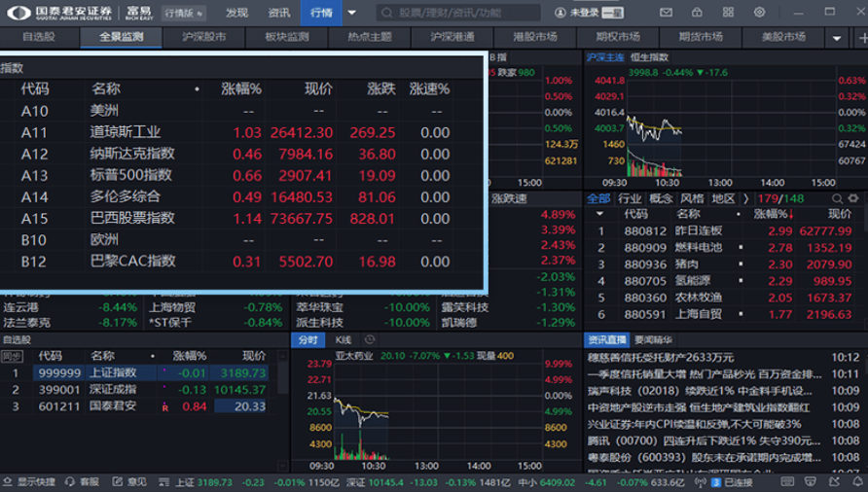Screen dimensions: 868x492
Task: Expand the dropdown arrow next to 行情
Action: click(351, 14)
